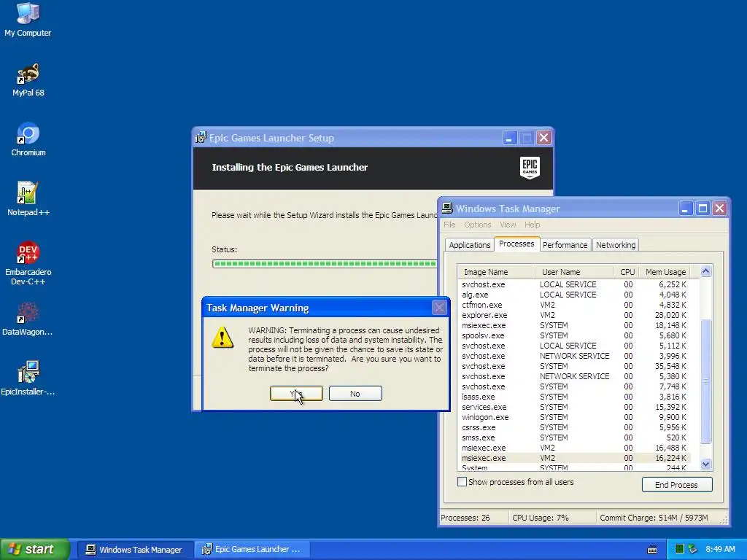Select the EpicInstaller desktop icon
This screenshot has width=747, height=560.
[28, 378]
